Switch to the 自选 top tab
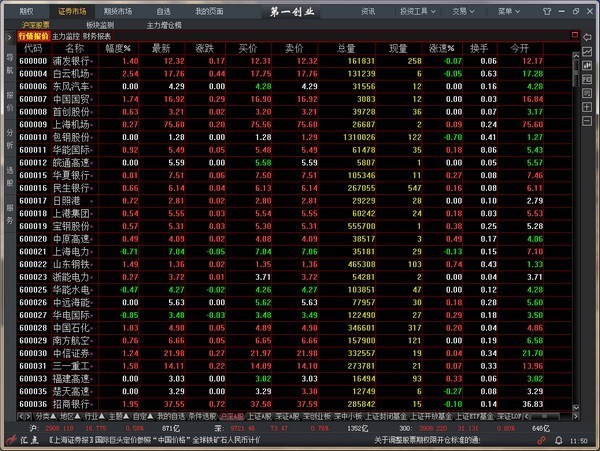Image resolution: width=600 pixels, height=451 pixels. click(x=163, y=11)
